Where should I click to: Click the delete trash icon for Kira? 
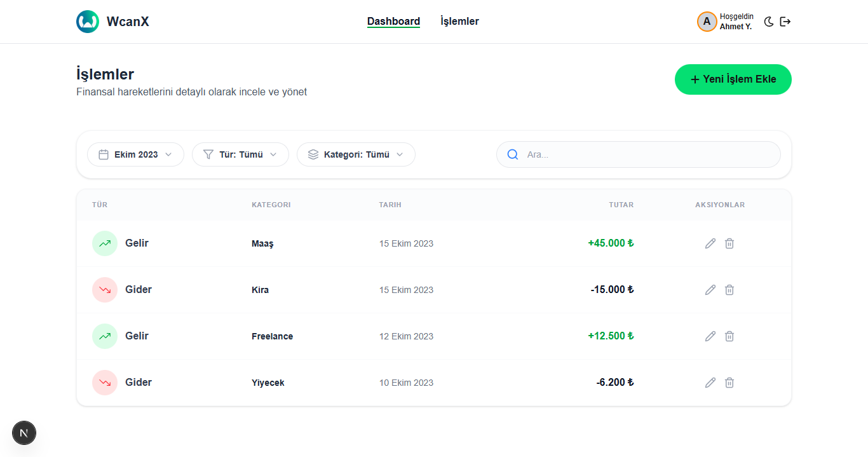click(729, 289)
